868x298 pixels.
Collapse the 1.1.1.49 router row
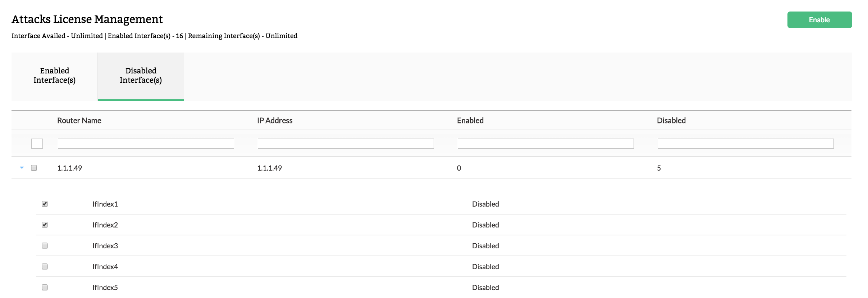coord(22,168)
